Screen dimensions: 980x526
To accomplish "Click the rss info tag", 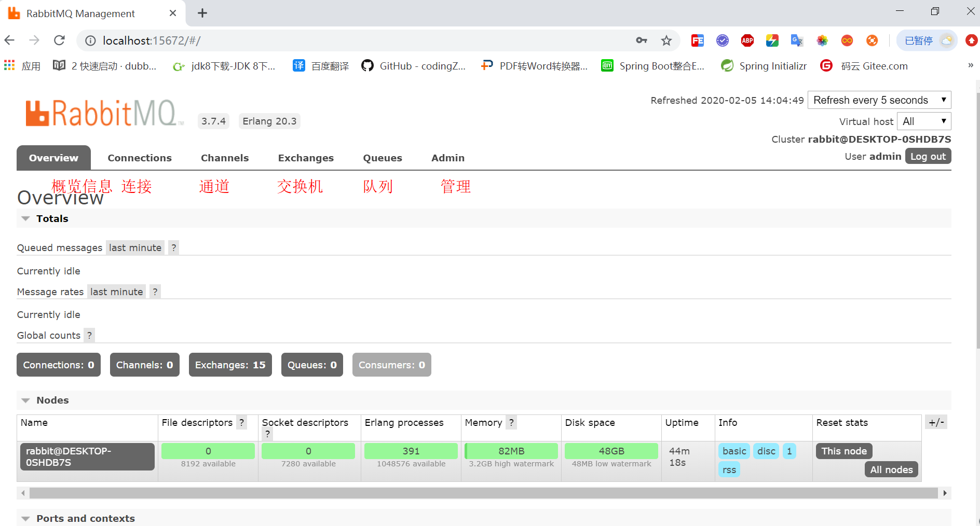I will [729, 469].
